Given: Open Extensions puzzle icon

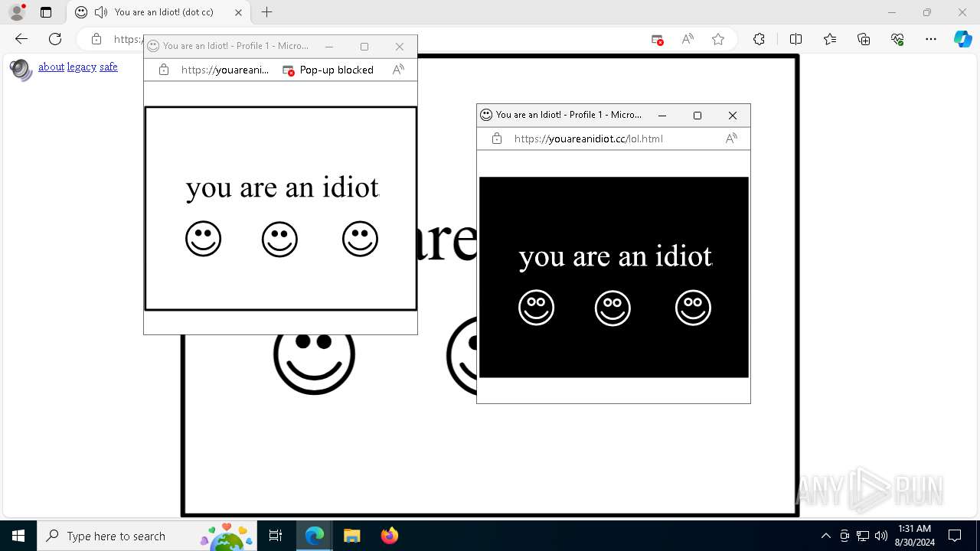Looking at the screenshot, I should coord(759,39).
